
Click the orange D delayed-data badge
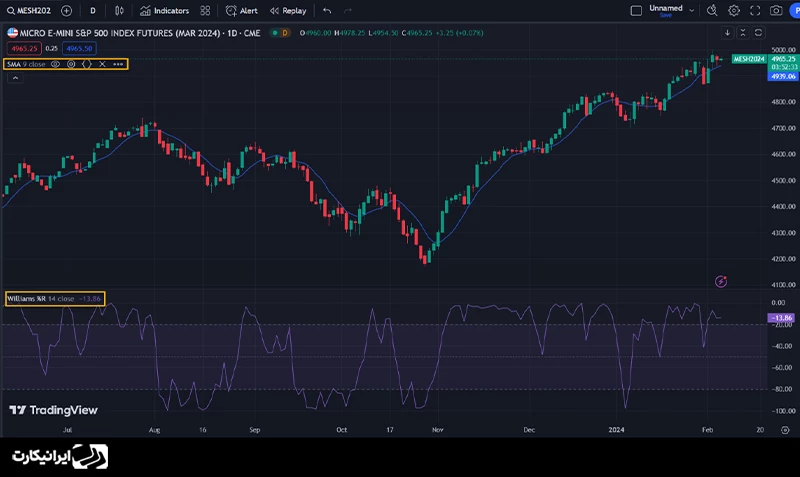pyautogui.click(x=285, y=33)
